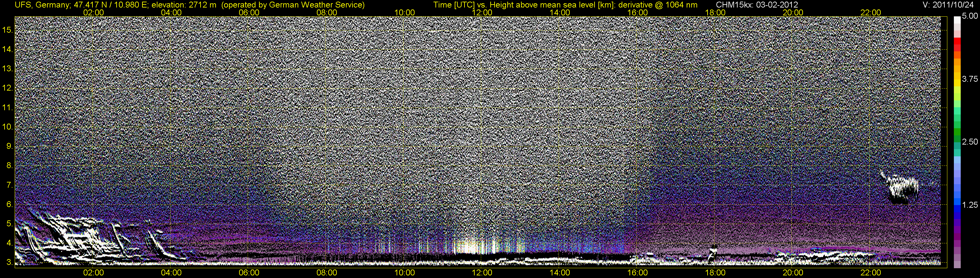Image resolution: width=980 pixels, height=278 pixels.
Task: Click the 08:00 label on the lower time axis
Action: [x=327, y=273]
